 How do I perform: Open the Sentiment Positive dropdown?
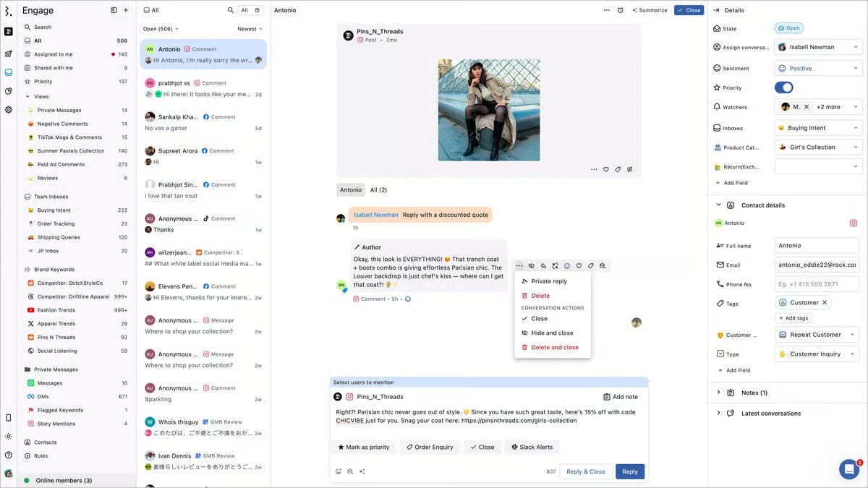818,68
